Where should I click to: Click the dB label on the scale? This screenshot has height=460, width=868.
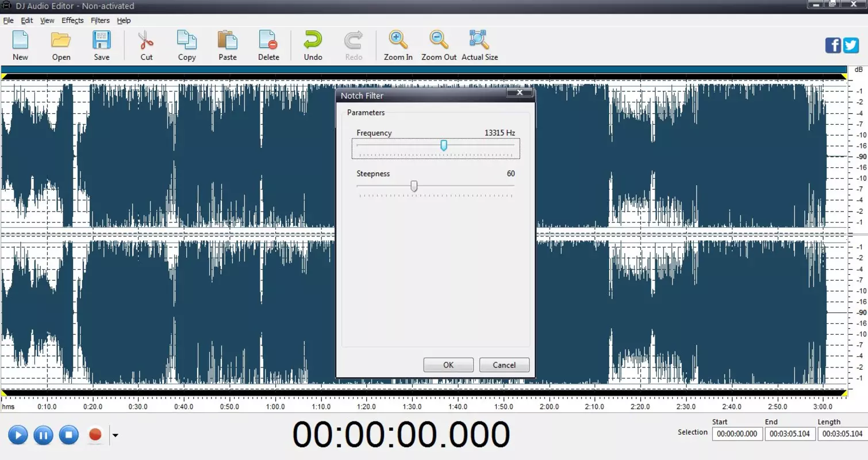click(858, 70)
